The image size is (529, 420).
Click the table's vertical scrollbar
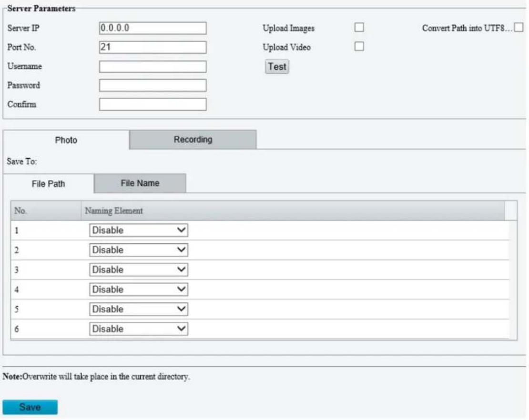[x=513, y=280]
